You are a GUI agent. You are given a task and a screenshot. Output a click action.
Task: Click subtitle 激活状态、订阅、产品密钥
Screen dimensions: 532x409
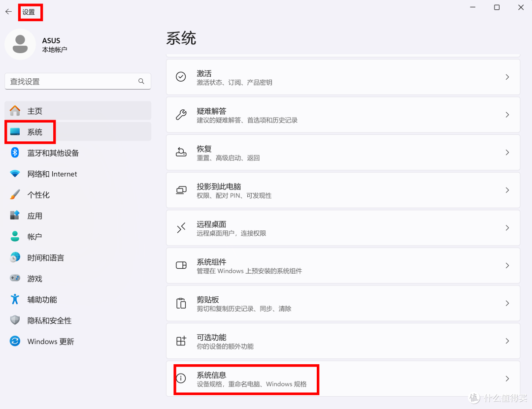pos(234,82)
